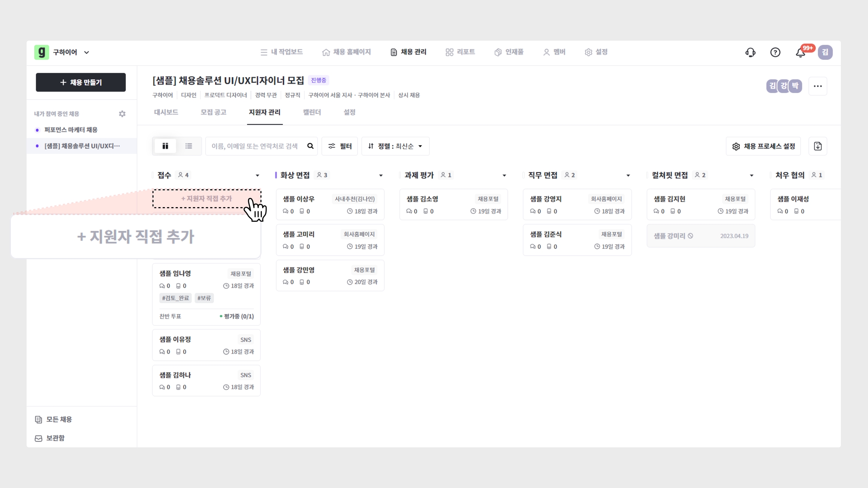The height and width of the screenshot is (488, 868).
Task: Click the #보류 tag
Action: [204, 298]
